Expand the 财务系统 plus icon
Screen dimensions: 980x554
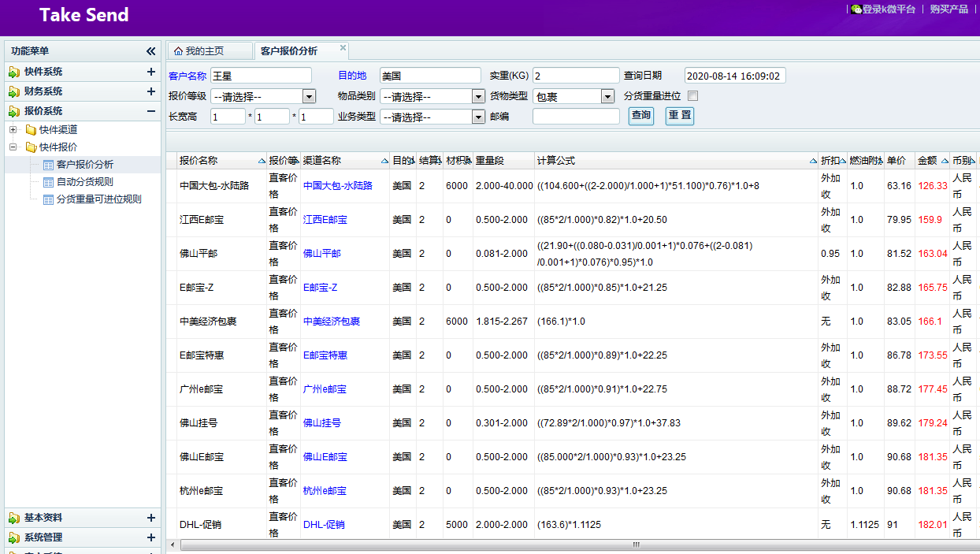coord(150,91)
